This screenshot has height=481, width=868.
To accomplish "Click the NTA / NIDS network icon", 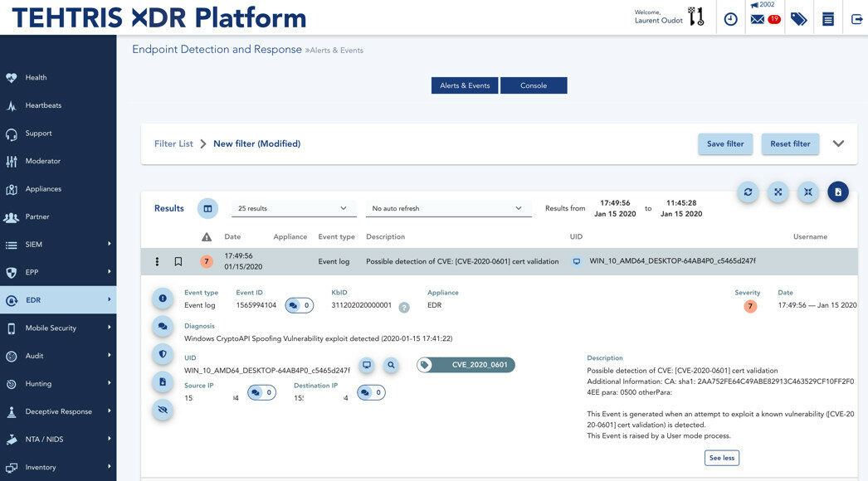I will [12, 440].
